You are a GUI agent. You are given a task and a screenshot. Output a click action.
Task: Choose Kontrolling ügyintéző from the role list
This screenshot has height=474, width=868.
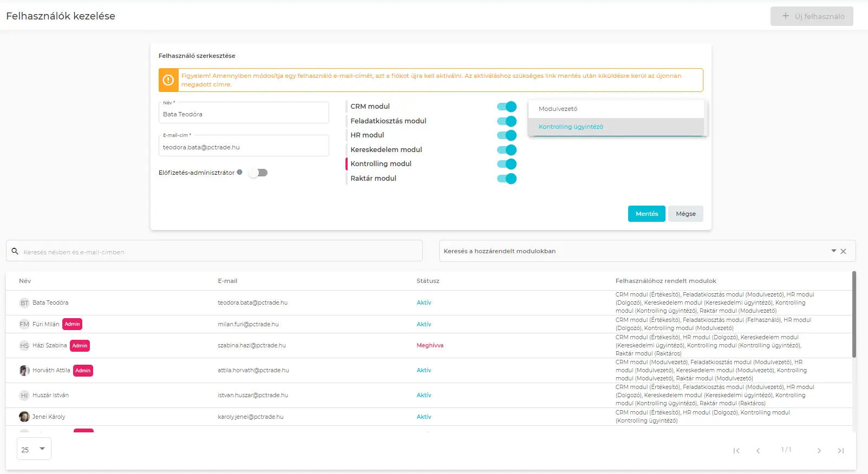[571, 127]
